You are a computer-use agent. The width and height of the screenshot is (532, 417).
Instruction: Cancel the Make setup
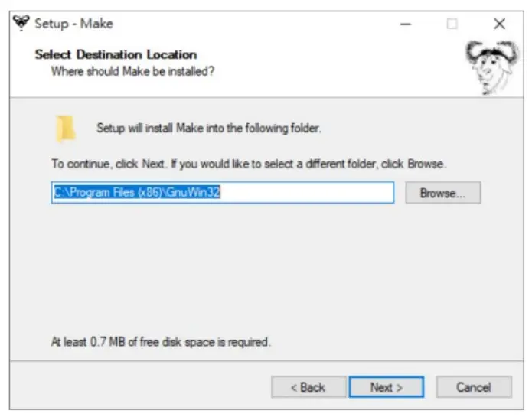(x=474, y=387)
